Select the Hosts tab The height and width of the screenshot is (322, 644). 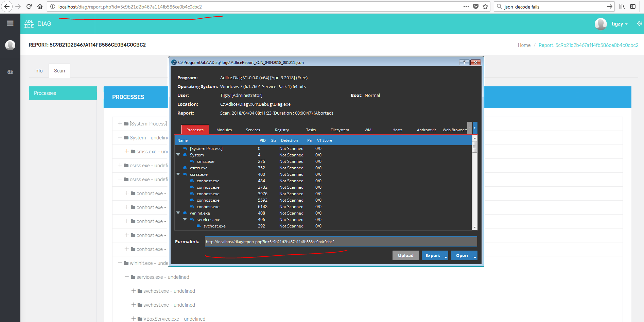click(397, 130)
